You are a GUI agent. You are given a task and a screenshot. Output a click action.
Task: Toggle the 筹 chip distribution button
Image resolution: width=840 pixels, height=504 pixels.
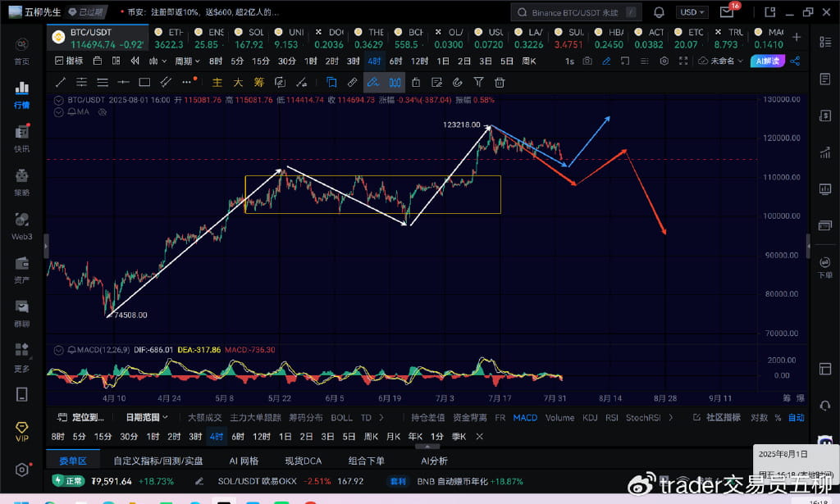pos(259,83)
